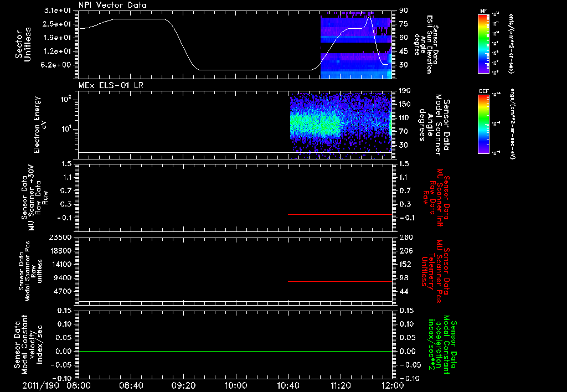
Task: Click the 150 scanner angle tick label
Action: coord(405,105)
